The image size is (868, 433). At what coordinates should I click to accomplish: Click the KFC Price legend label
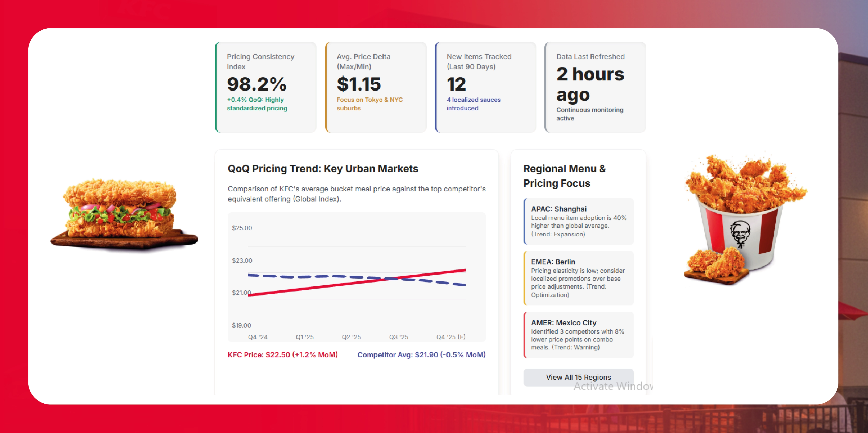point(282,355)
